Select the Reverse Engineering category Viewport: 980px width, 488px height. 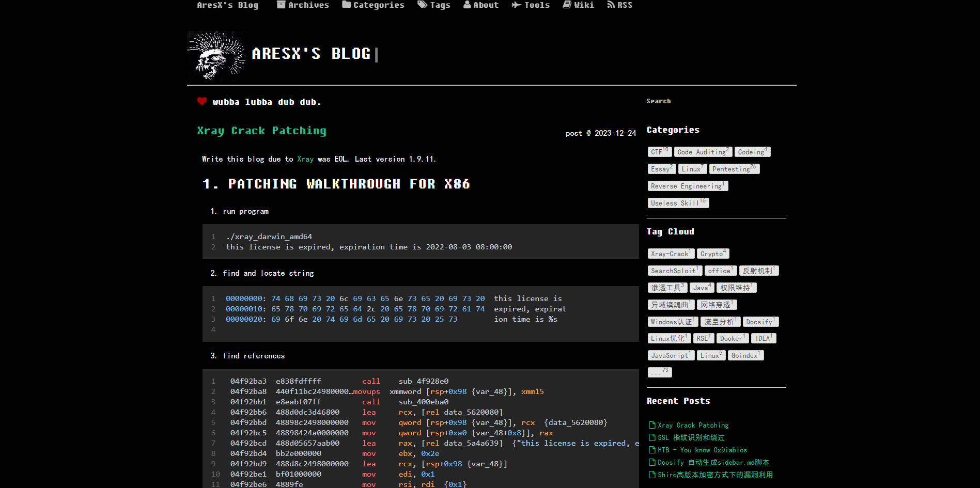[688, 186]
